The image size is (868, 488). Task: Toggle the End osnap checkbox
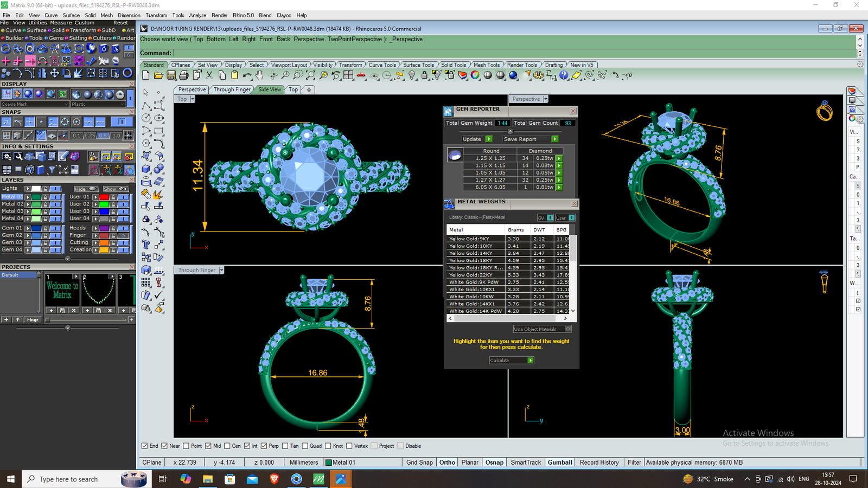pos(144,446)
